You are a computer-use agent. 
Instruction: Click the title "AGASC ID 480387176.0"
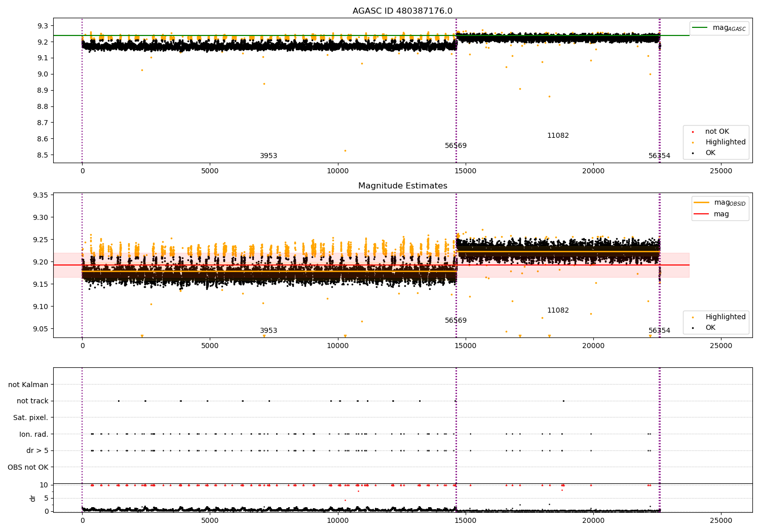(x=402, y=11)
